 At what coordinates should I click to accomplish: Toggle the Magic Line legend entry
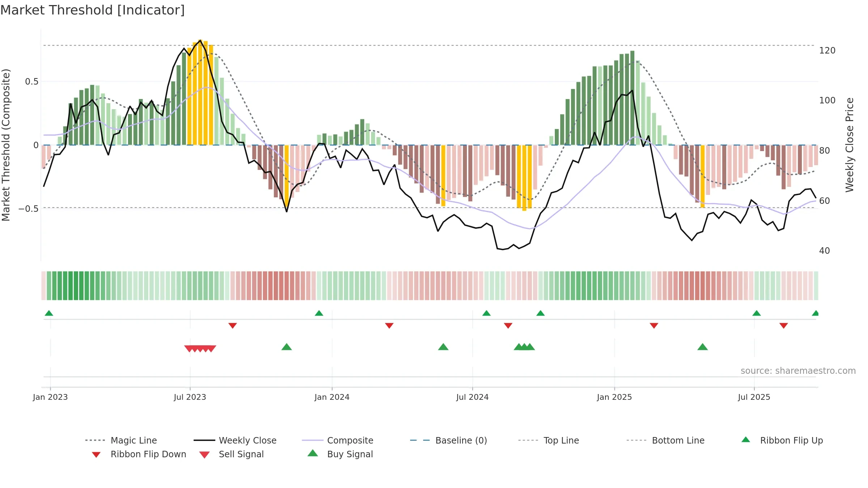click(121, 440)
